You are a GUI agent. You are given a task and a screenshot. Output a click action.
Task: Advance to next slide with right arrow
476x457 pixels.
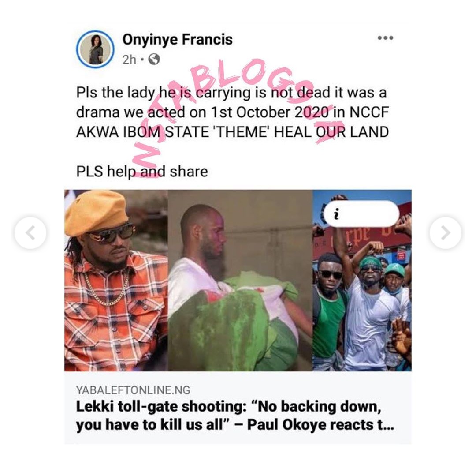[445, 233]
